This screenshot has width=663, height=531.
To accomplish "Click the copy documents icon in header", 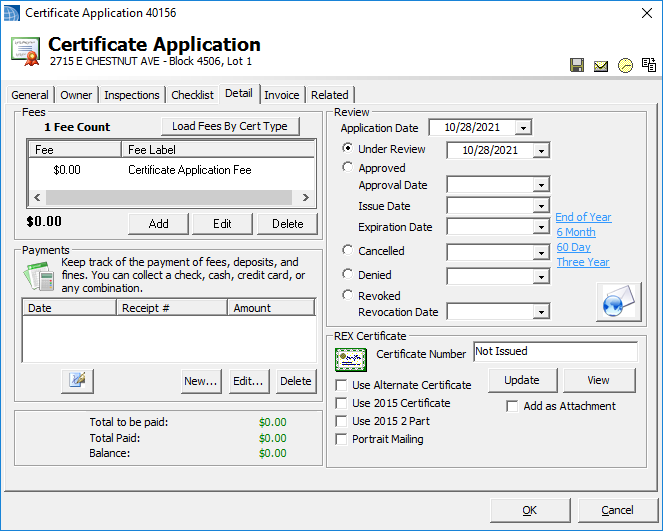I will click(649, 65).
